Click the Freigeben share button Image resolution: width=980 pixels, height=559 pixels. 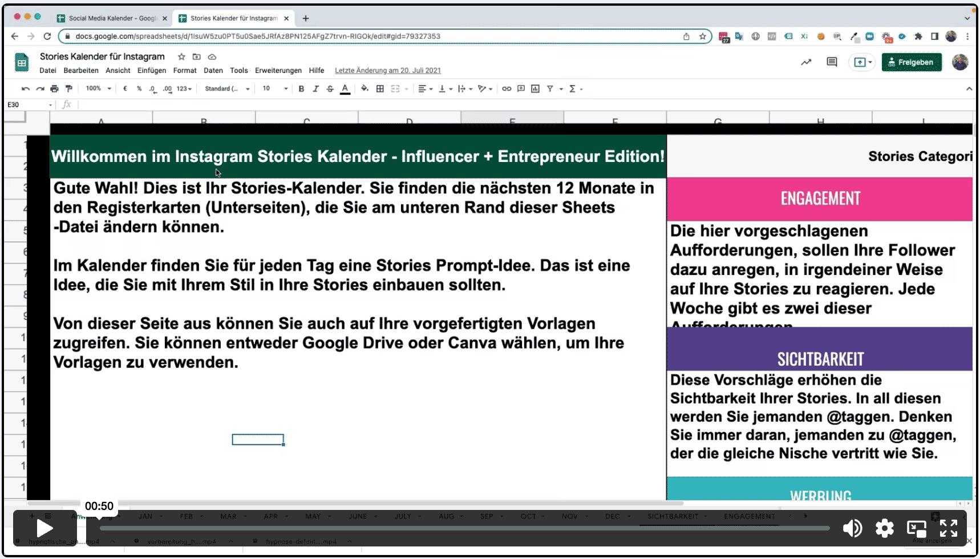tap(912, 62)
